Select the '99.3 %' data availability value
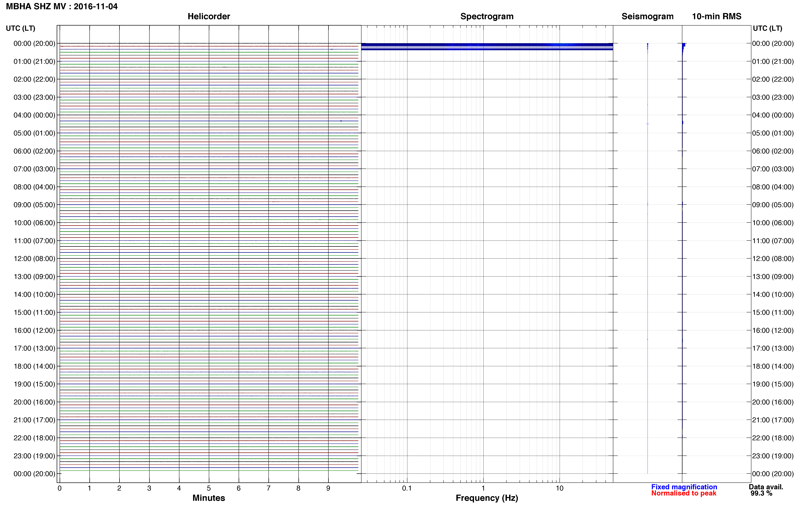 (x=762, y=493)
